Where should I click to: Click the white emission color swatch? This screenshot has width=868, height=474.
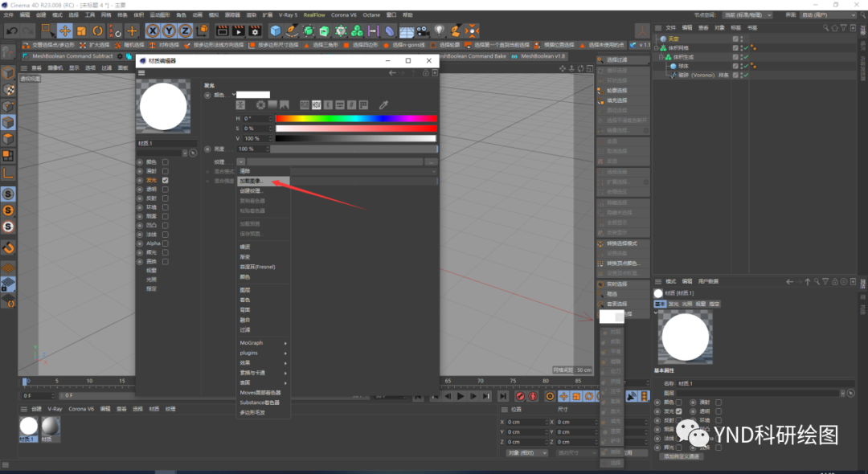click(x=253, y=95)
